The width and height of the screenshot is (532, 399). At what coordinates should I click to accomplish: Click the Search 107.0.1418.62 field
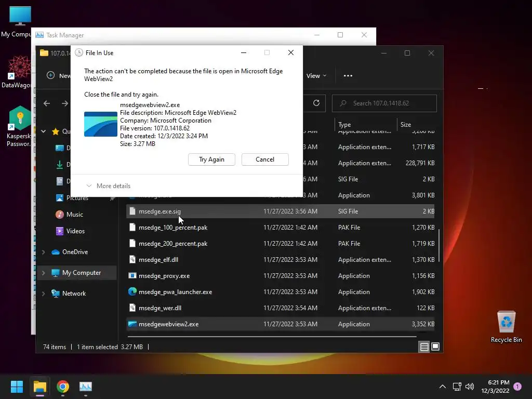[x=384, y=103]
